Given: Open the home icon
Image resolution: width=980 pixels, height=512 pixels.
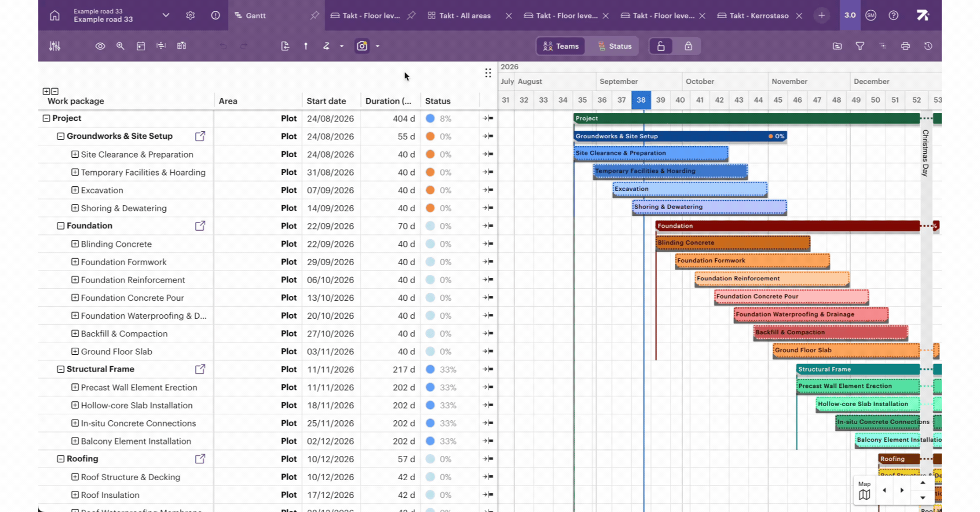Looking at the screenshot, I should click(55, 16).
